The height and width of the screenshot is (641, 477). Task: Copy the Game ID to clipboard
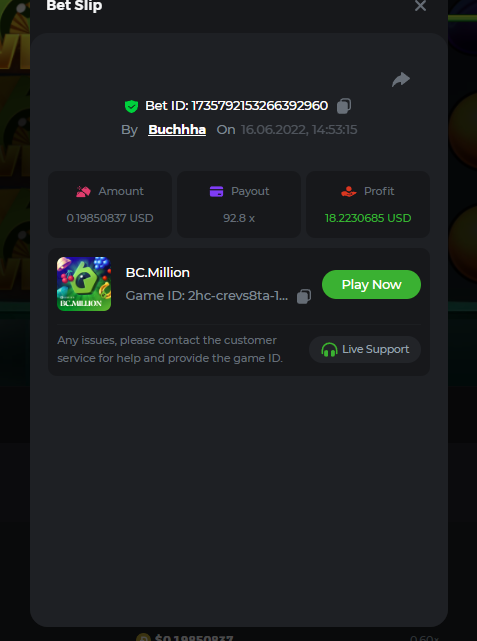coord(304,296)
